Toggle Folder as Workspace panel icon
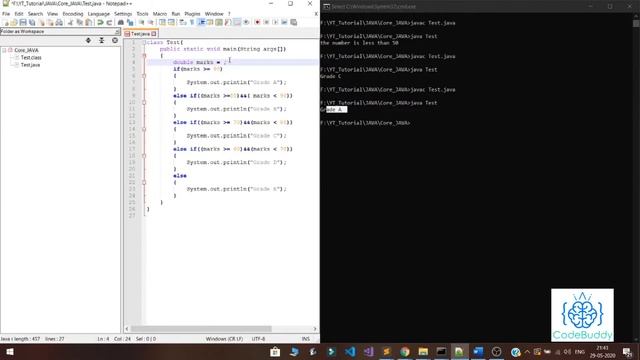 (x=237, y=22)
